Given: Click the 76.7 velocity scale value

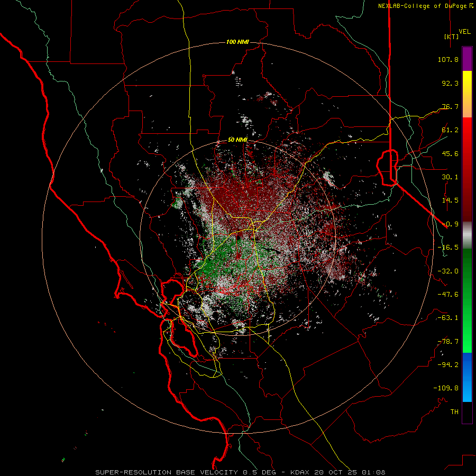Looking at the screenshot, I should [x=450, y=106].
